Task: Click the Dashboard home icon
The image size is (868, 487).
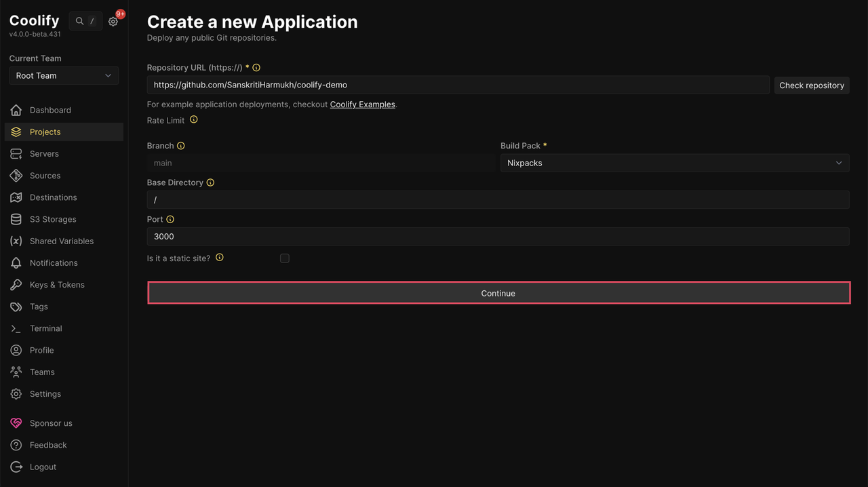Action: [x=16, y=110]
